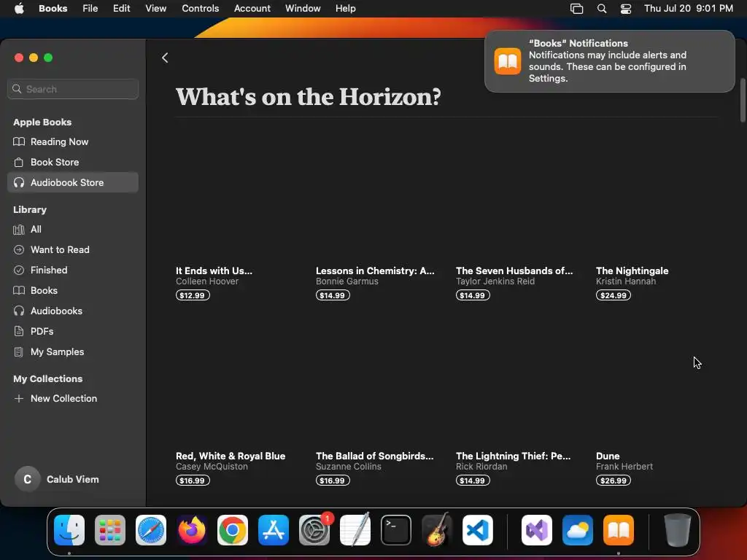Open The Ballad of Songbirds title
This screenshot has width=747, height=560.
click(374, 456)
